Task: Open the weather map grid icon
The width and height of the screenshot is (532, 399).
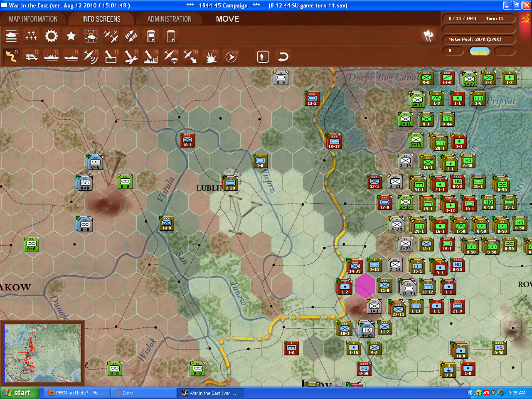Action: pyautogui.click(x=91, y=36)
